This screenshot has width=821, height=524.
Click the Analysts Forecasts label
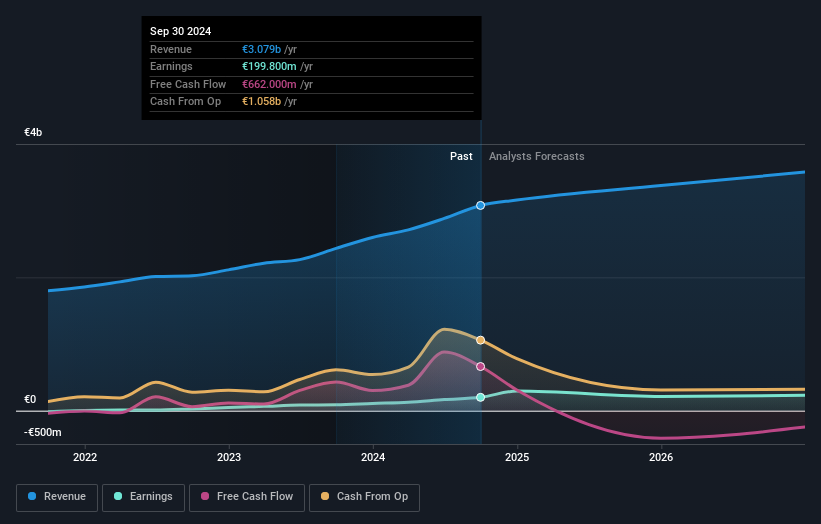tap(537, 157)
